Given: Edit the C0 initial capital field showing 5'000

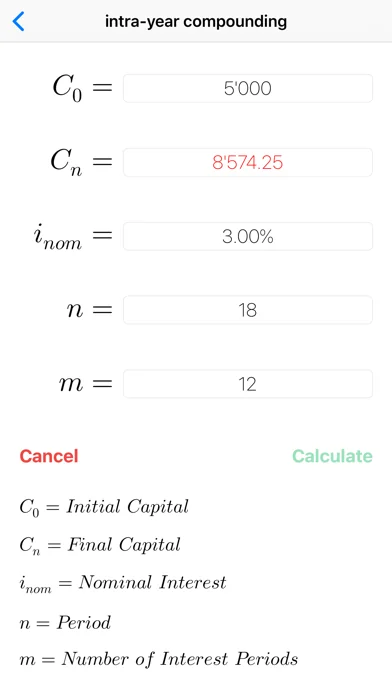Looking at the screenshot, I should point(248,88).
